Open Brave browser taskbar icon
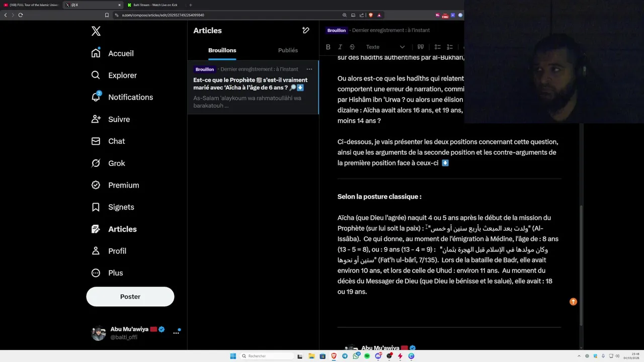Image resolution: width=644 pixels, height=362 pixels. (x=334, y=356)
